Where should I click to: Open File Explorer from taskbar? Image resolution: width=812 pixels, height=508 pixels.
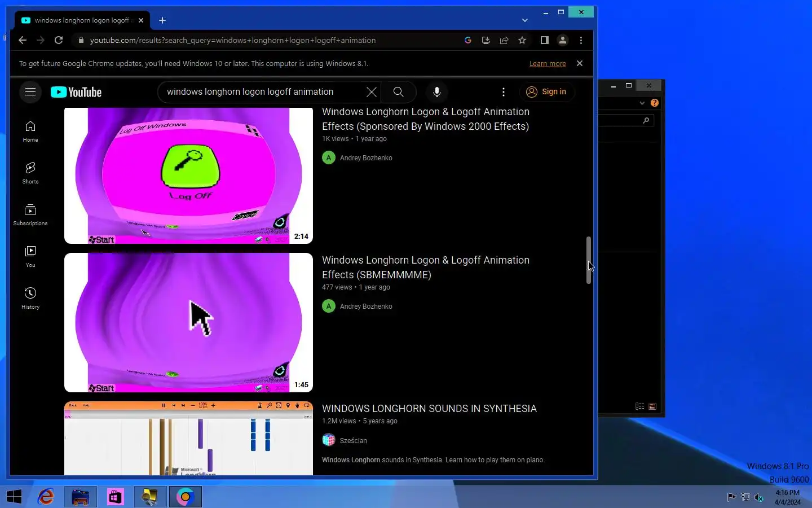(81, 497)
